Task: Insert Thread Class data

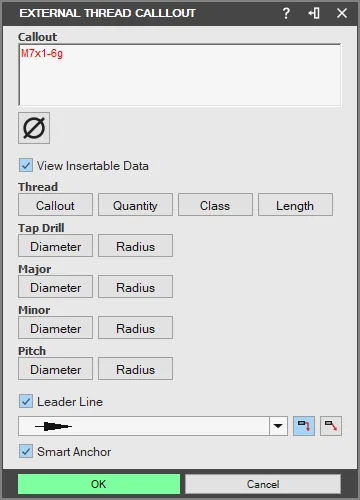Action: (215, 205)
